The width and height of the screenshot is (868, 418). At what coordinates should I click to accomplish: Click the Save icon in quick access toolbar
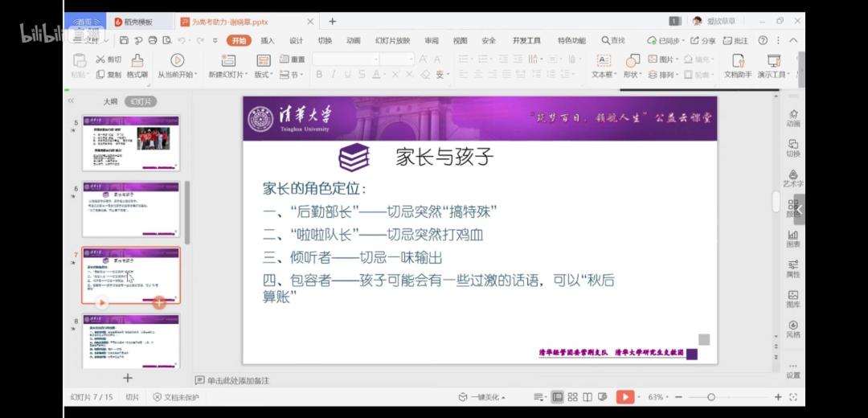coord(124,40)
